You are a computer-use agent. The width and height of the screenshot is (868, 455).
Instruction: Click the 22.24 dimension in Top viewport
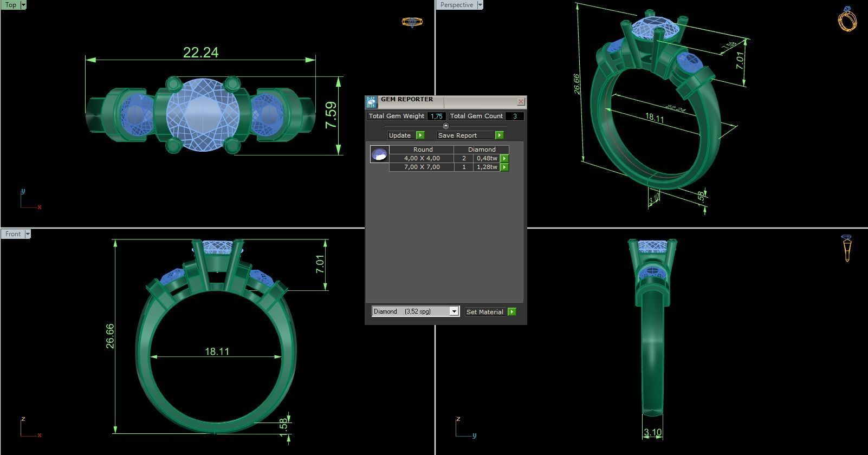(x=201, y=53)
